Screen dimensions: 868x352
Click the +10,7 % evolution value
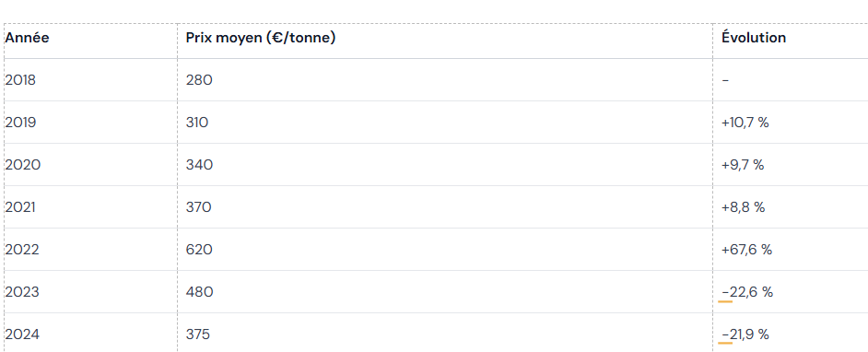745,123
